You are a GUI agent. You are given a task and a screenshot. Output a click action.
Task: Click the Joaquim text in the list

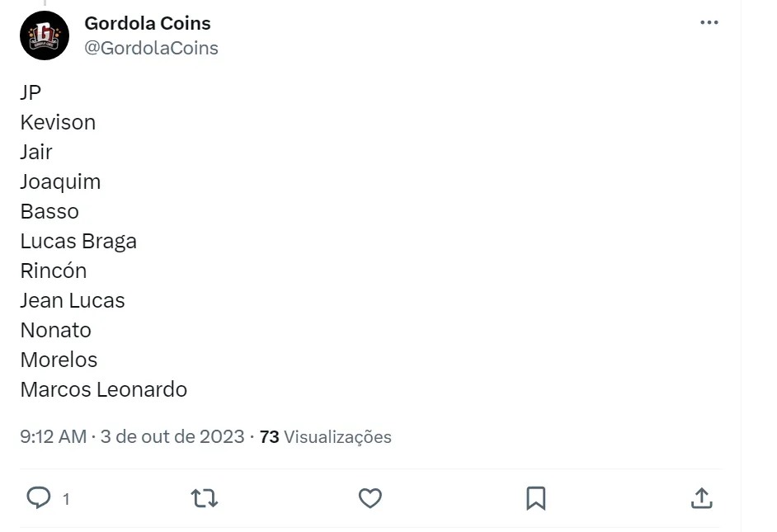click(60, 181)
